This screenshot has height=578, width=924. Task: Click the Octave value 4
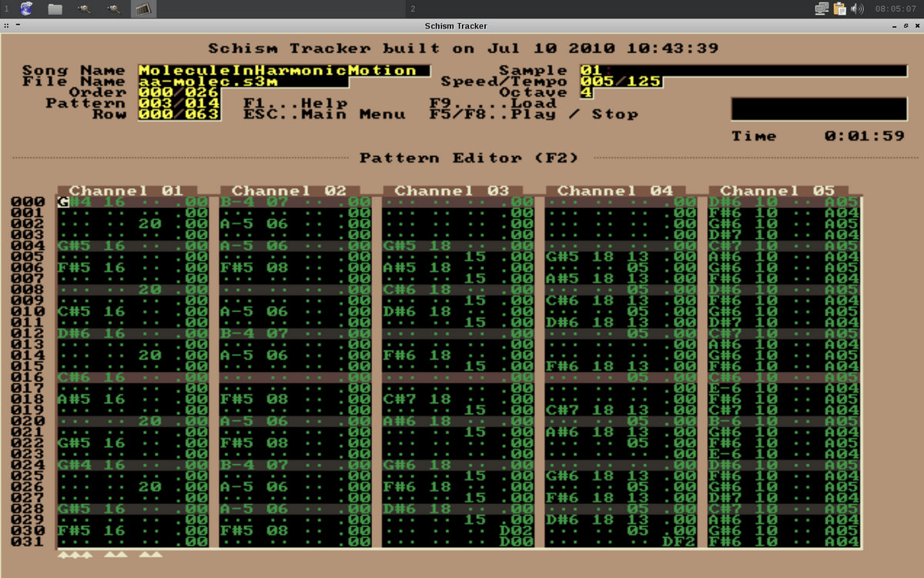pyautogui.click(x=586, y=92)
